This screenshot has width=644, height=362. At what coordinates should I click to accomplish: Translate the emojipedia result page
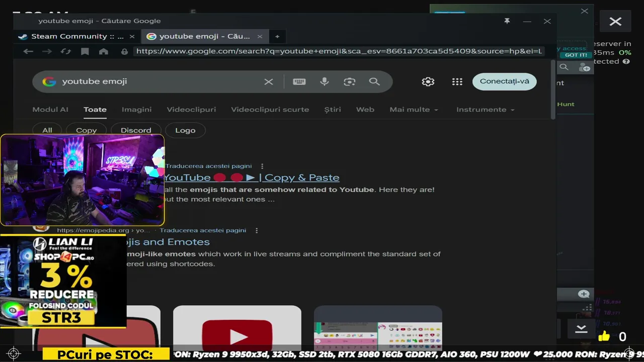(203, 230)
